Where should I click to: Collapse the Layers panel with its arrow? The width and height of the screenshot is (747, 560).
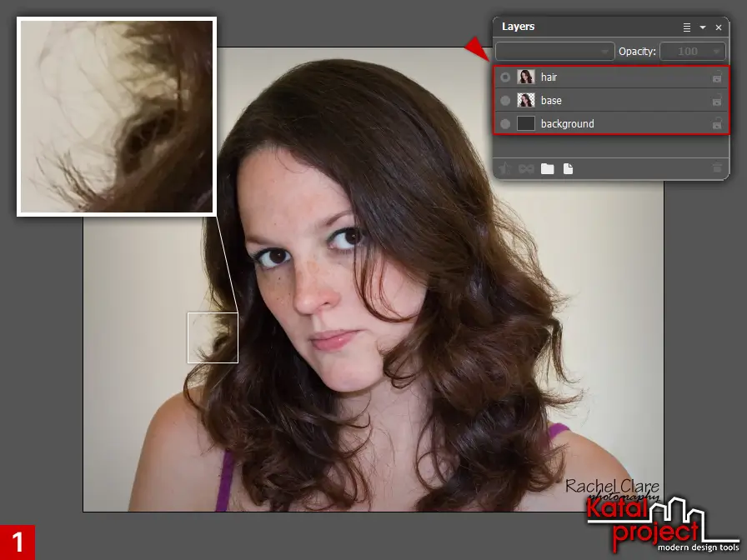tap(703, 27)
